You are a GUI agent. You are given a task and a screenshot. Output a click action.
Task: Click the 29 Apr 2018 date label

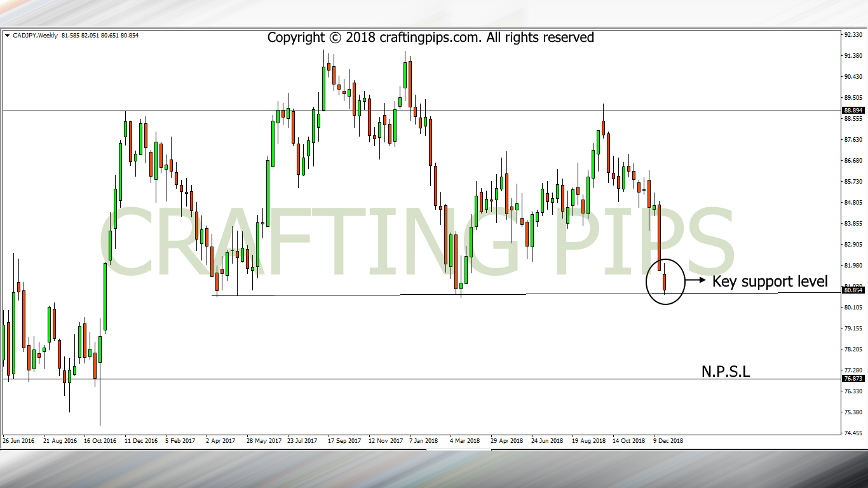[x=507, y=440]
